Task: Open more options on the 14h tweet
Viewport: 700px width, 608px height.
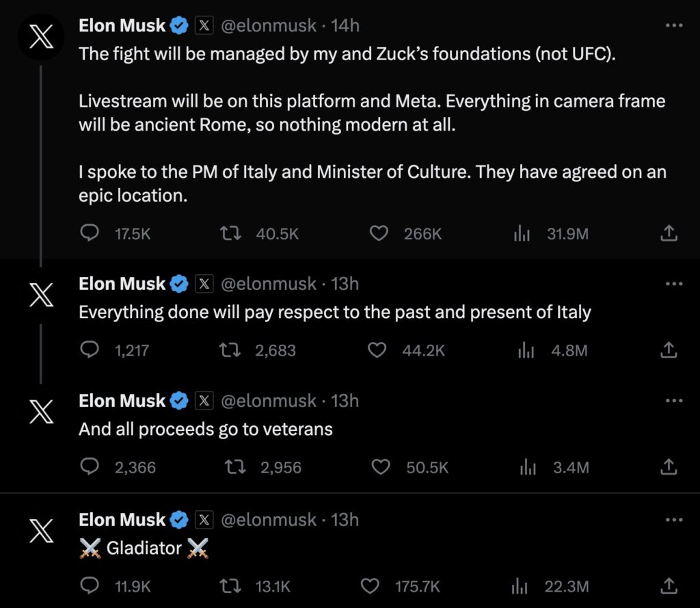Action: 673,25
